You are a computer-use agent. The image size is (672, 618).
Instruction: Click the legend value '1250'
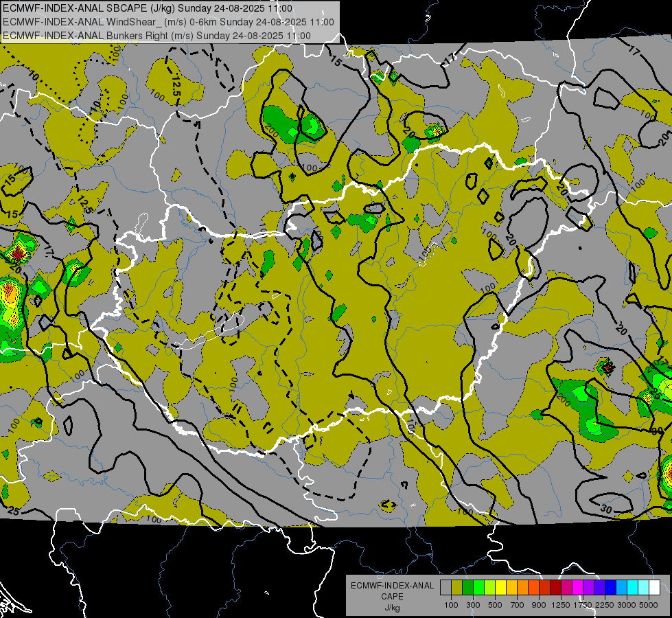561,605
